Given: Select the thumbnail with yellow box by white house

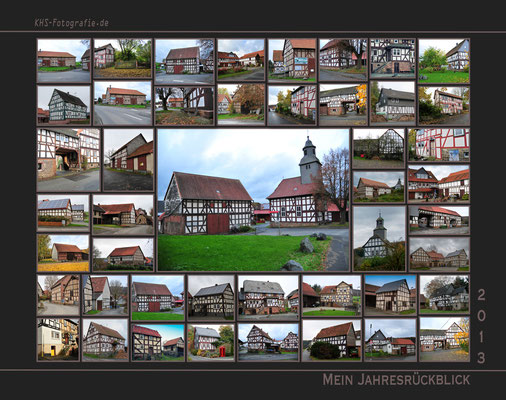Looking at the screenshot, I should 58,339.
